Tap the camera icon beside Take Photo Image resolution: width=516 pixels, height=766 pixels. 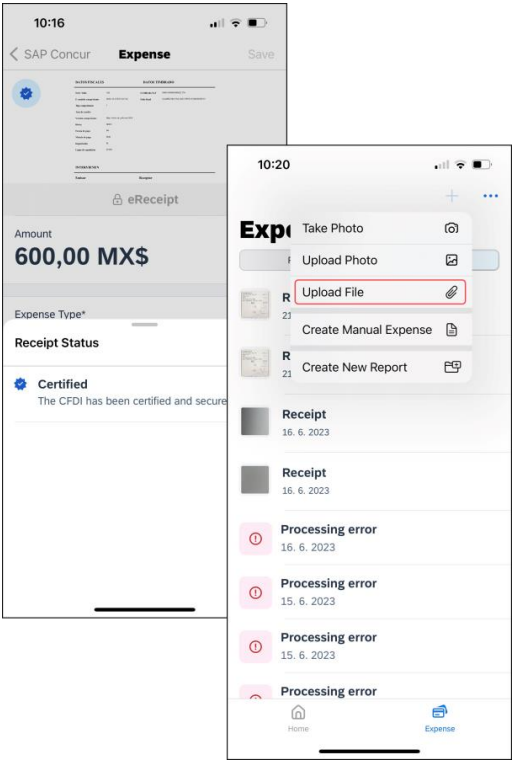point(452,228)
